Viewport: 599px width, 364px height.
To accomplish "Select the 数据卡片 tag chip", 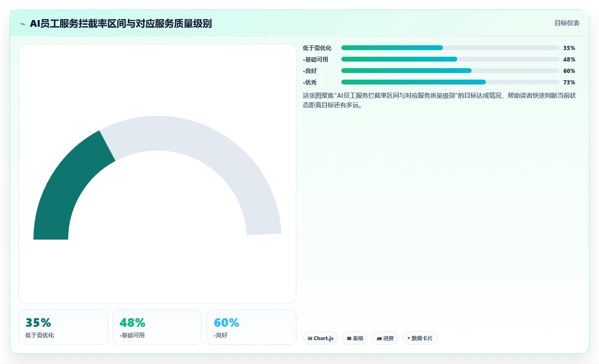I will coord(420,338).
